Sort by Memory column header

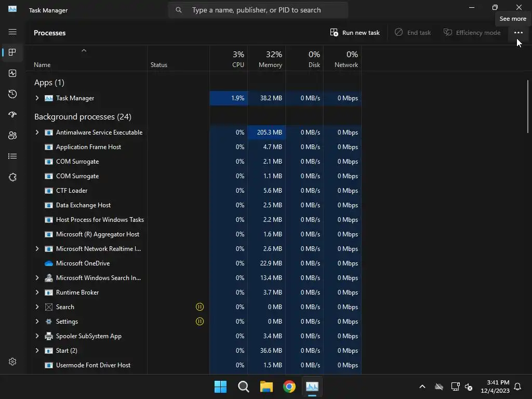coord(267,59)
